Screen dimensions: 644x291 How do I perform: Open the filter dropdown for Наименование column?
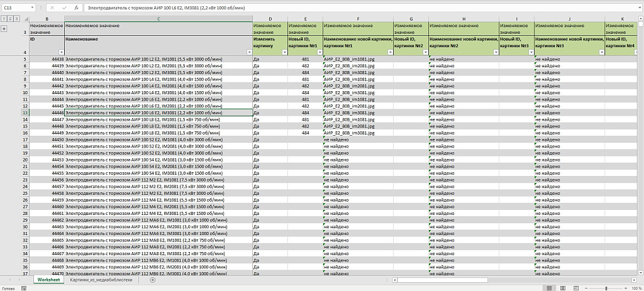click(248, 52)
